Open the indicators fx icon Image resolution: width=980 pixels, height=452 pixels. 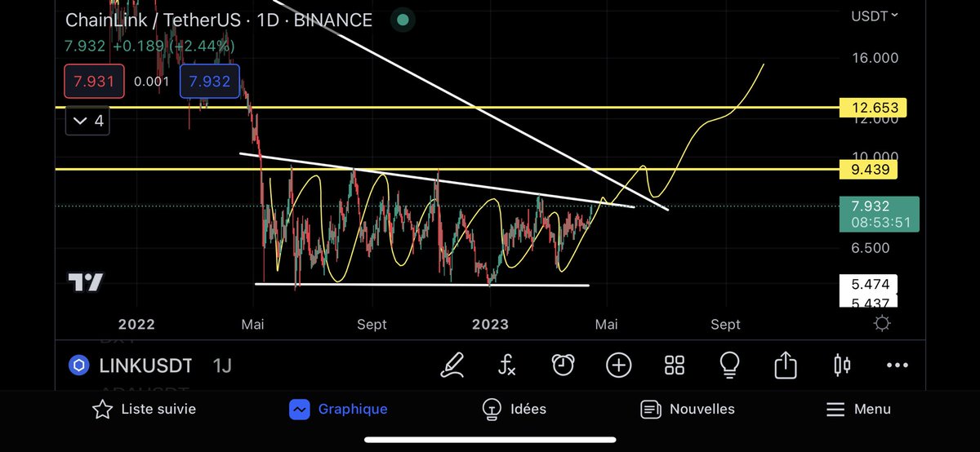coord(507,365)
